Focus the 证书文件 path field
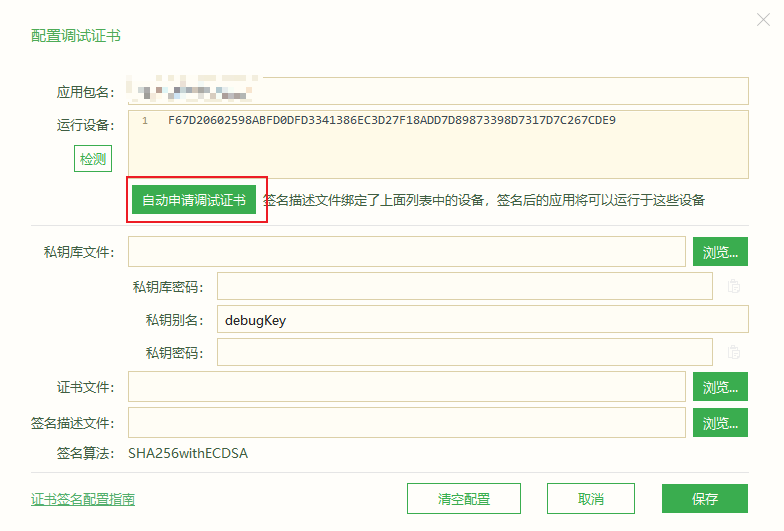The height and width of the screenshot is (531, 784). [x=406, y=386]
